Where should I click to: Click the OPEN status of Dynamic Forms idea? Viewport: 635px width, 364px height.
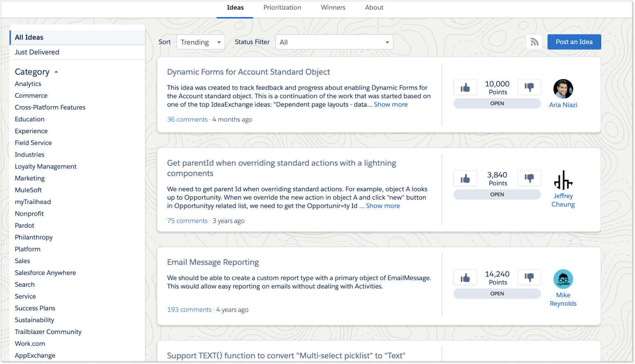497,104
